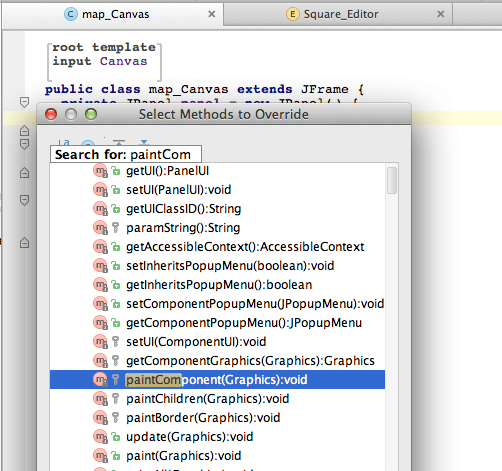The image size is (502, 471).
Task: Click the class icon on the map_Canvas tab
Action: point(71,14)
